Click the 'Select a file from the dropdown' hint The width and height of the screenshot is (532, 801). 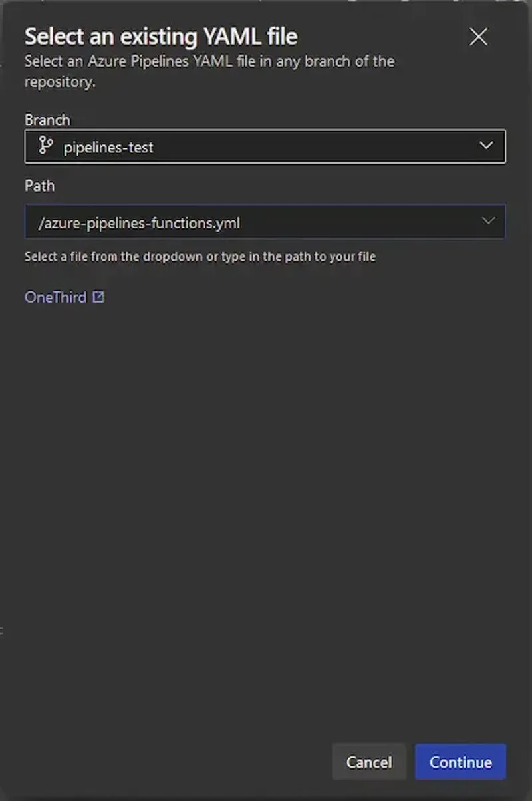[x=199, y=256]
